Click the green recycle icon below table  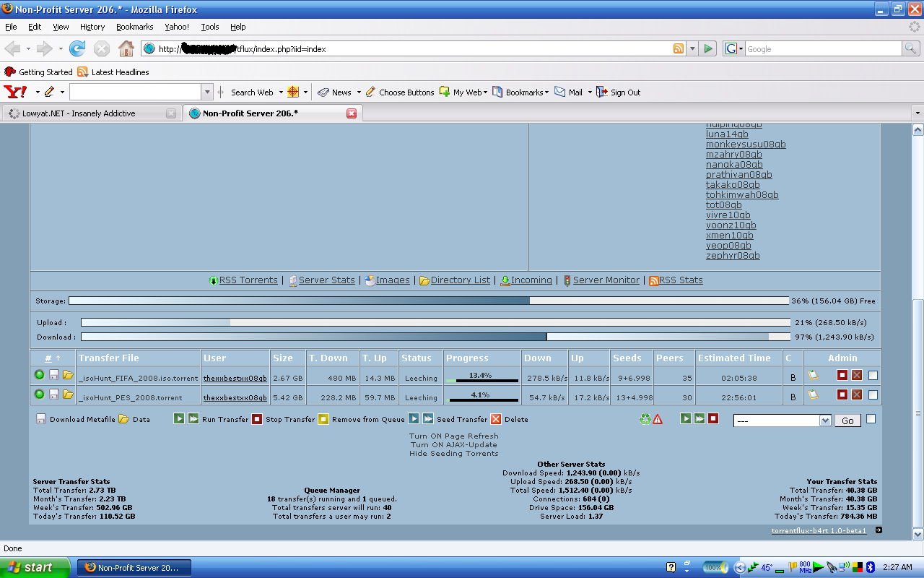(x=645, y=419)
